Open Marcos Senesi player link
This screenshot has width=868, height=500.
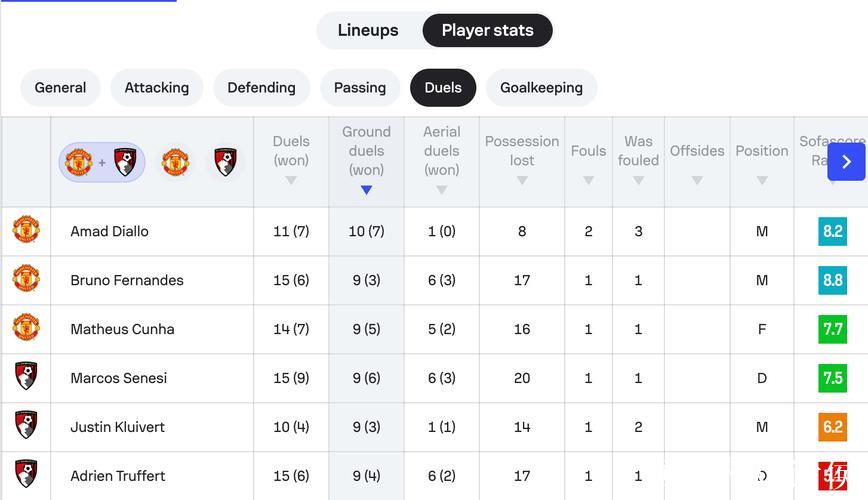coord(118,378)
